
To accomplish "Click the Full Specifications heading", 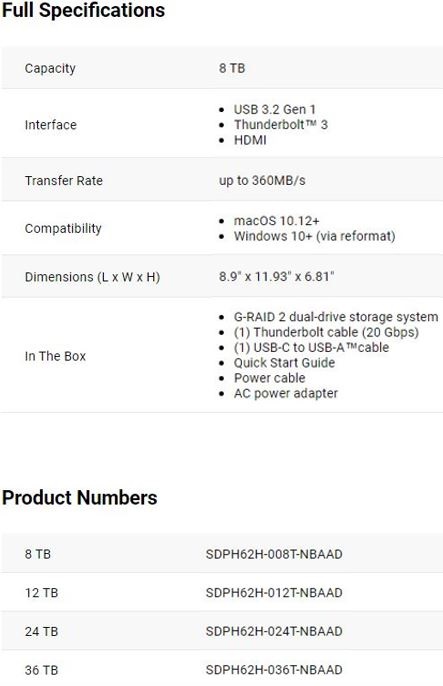I will point(83,10).
